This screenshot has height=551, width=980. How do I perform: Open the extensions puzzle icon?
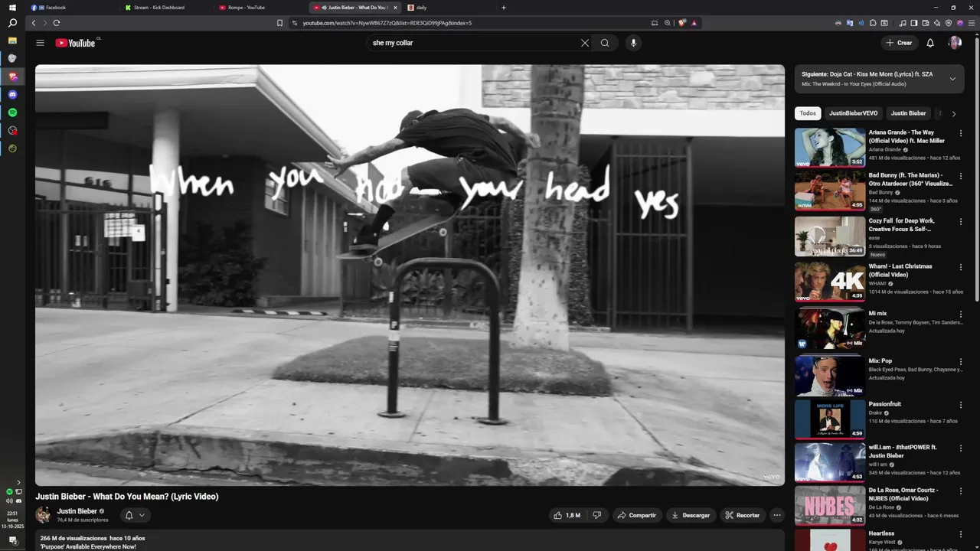(x=873, y=23)
